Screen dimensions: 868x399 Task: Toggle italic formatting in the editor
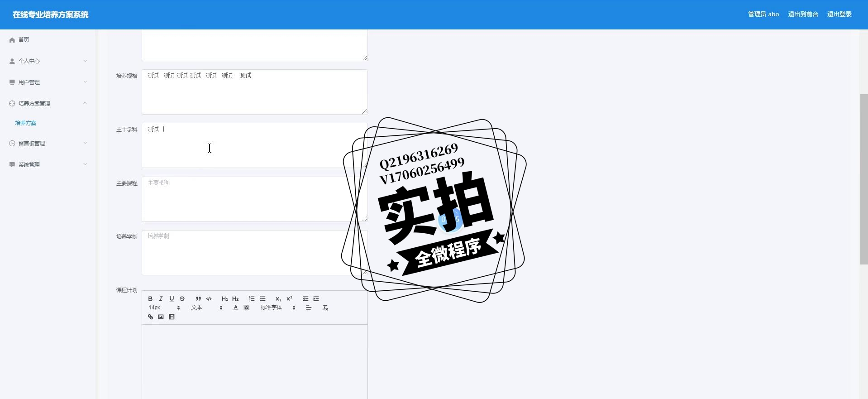[161, 299]
